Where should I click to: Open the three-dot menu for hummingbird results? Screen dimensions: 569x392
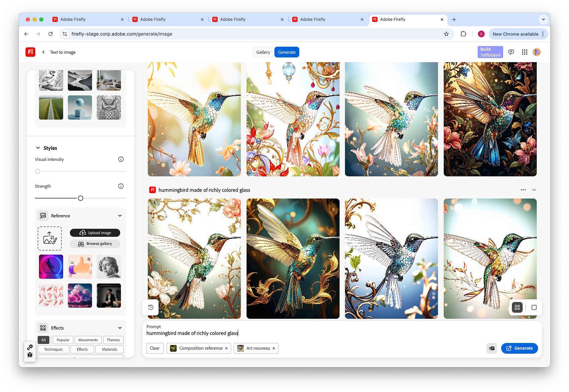tap(523, 190)
